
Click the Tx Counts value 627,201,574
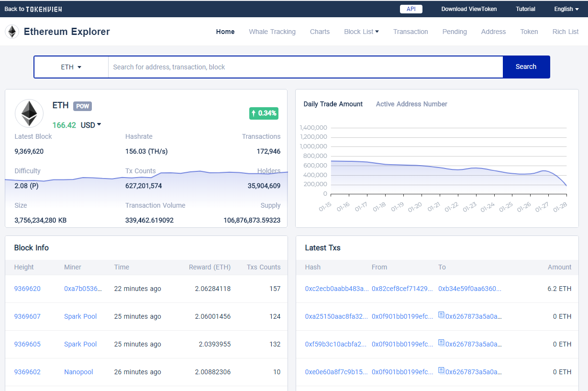tap(144, 186)
